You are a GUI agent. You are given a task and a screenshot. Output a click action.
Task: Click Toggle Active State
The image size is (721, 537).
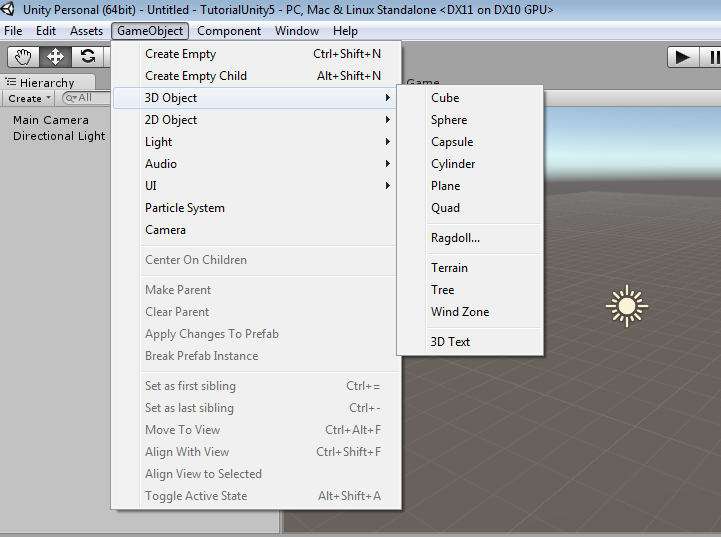(x=255, y=496)
